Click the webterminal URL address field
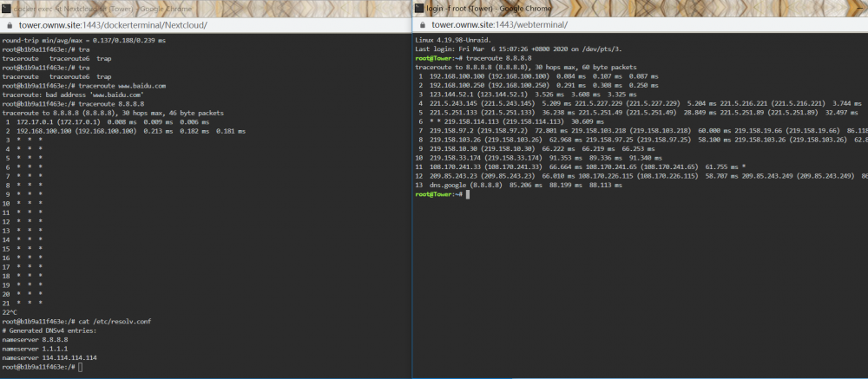This screenshot has width=868, height=379. pyautogui.click(x=499, y=25)
